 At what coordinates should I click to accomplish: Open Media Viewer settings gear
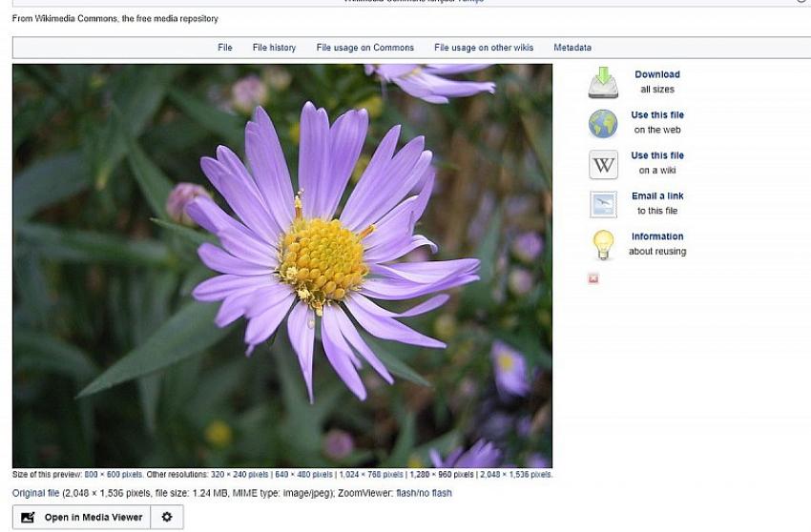[167, 518]
